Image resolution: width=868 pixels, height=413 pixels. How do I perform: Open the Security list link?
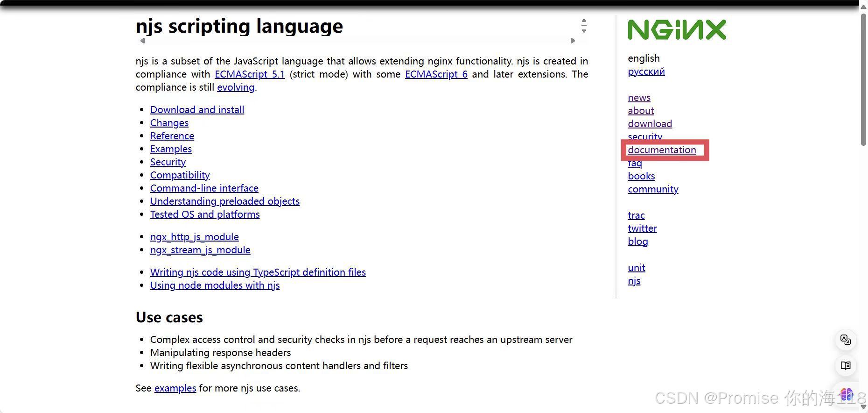pyautogui.click(x=168, y=162)
